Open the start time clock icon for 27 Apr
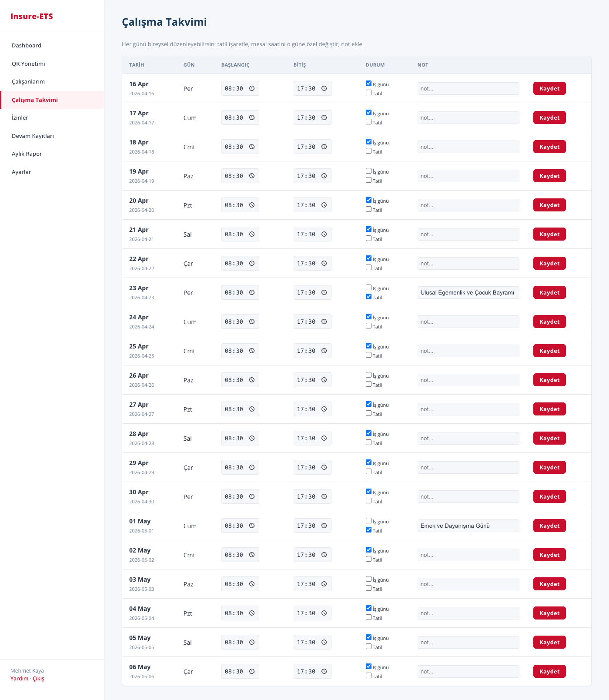609x700 pixels. tap(252, 409)
